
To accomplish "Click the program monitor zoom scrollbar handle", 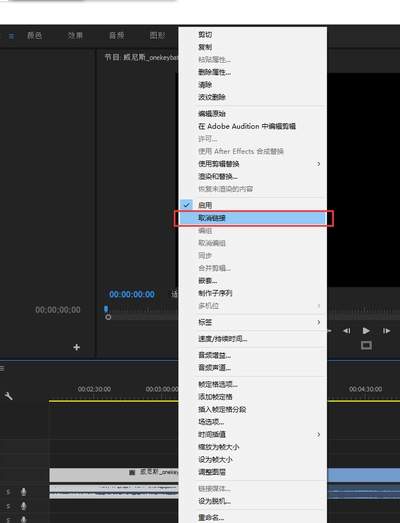I will pos(108,317).
